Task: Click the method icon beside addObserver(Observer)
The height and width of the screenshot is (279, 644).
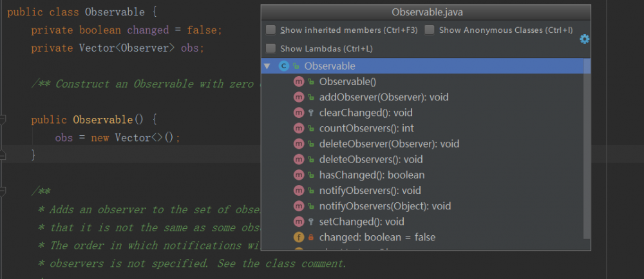Action: (x=298, y=97)
